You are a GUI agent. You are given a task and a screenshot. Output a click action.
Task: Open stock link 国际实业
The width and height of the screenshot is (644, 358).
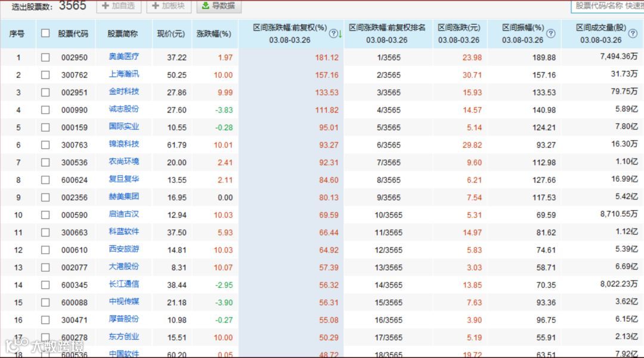123,127
